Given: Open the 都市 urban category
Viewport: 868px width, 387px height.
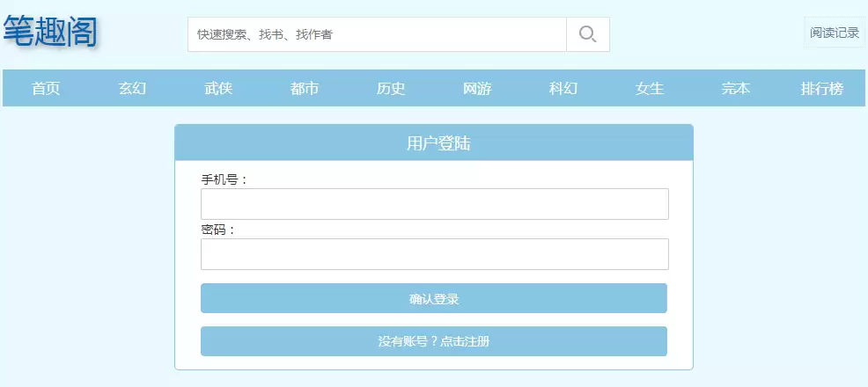Looking at the screenshot, I should click(x=305, y=89).
